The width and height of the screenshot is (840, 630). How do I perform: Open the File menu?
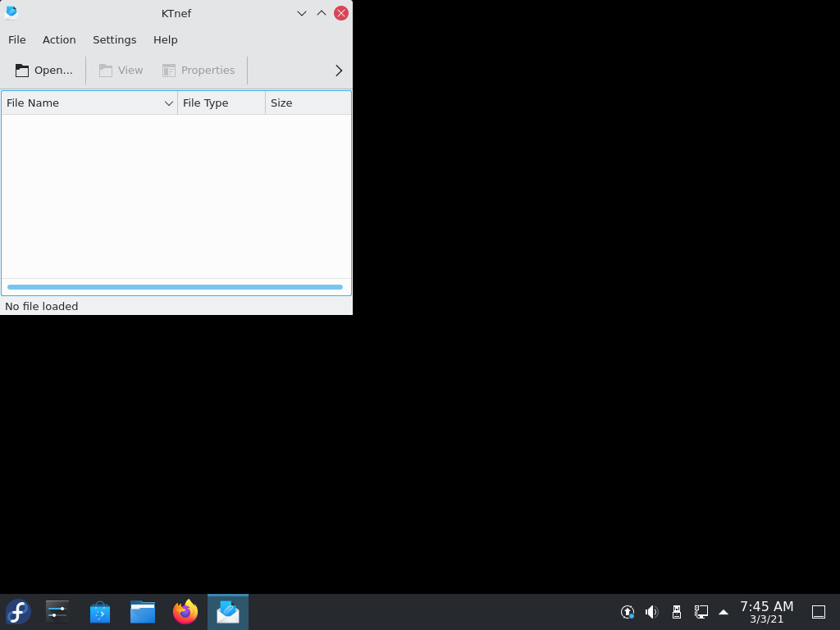click(16, 39)
